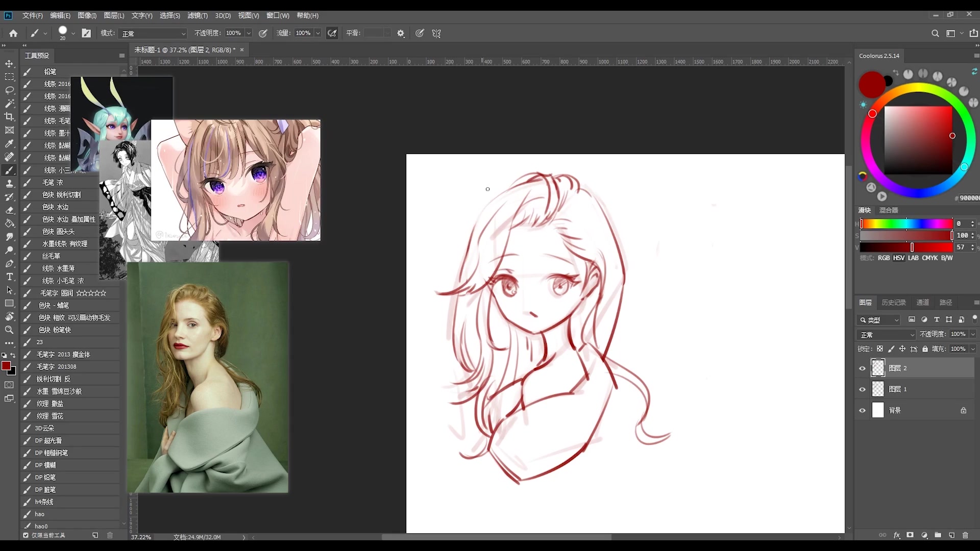Set Coolorus mode to LAB

pyautogui.click(x=913, y=258)
